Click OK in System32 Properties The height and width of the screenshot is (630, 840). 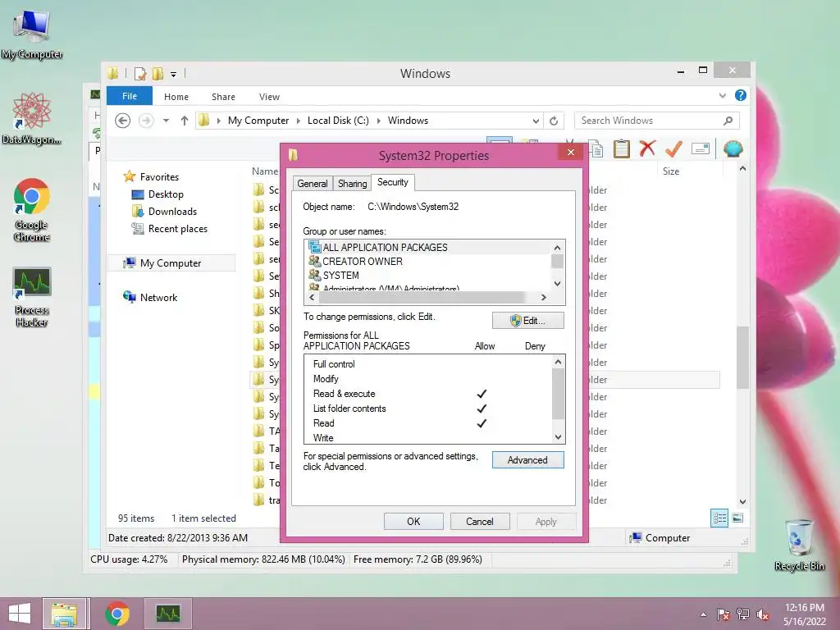pyautogui.click(x=413, y=521)
